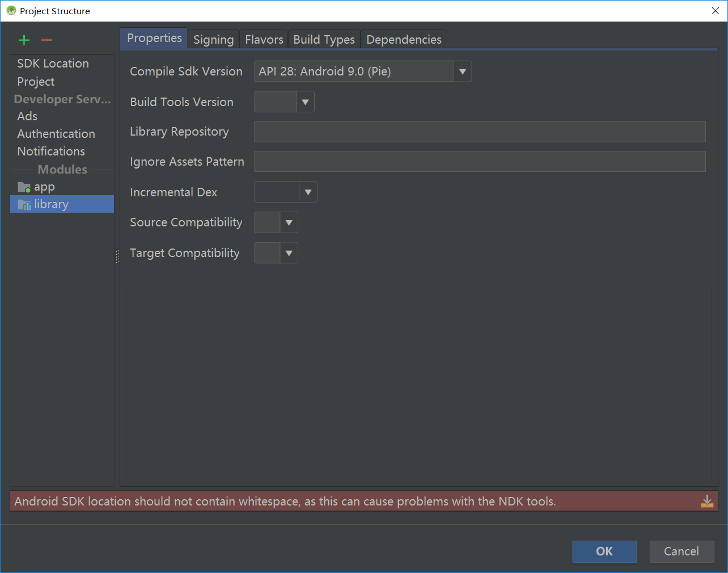
Task: Select the library module icon in the sidebar
Action: click(x=23, y=204)
